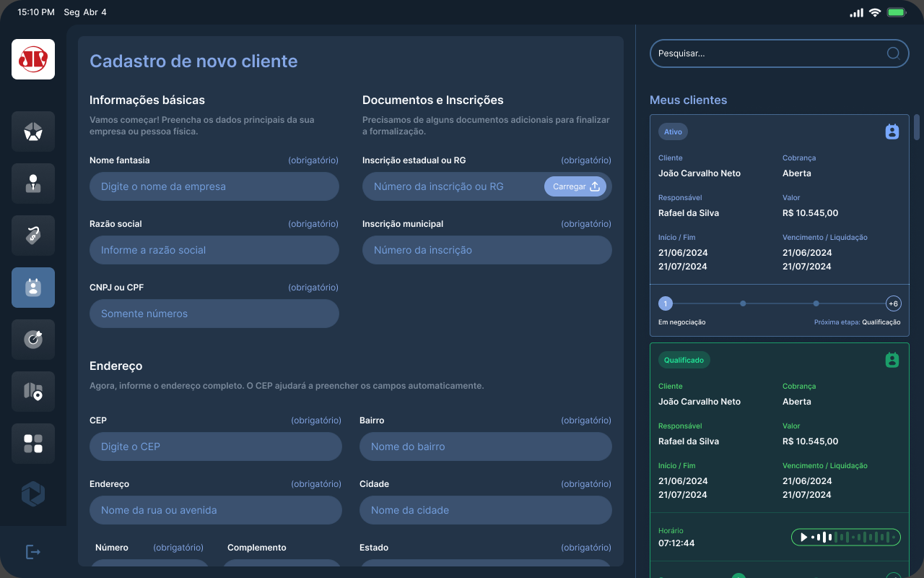Click the Cidade input field
Viewport: 924px width, 578px height.
(486, 510)
